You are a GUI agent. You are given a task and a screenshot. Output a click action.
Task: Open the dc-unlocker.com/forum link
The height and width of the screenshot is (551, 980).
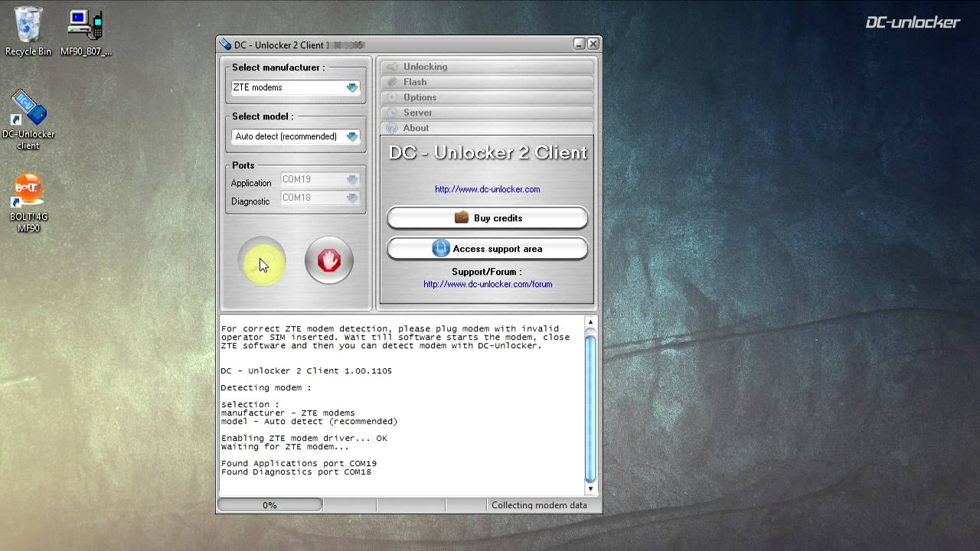pos(488,284)
